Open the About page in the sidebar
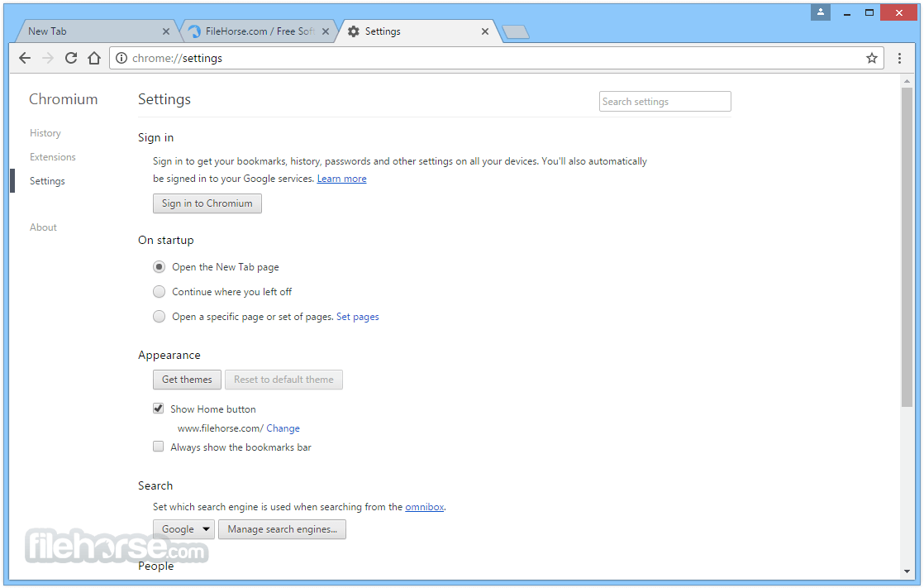 pyautogui.click(x=43, y=227)
